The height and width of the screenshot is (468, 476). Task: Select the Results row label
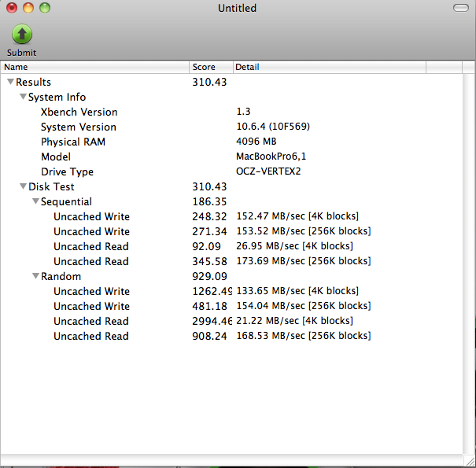coord(33,82)
